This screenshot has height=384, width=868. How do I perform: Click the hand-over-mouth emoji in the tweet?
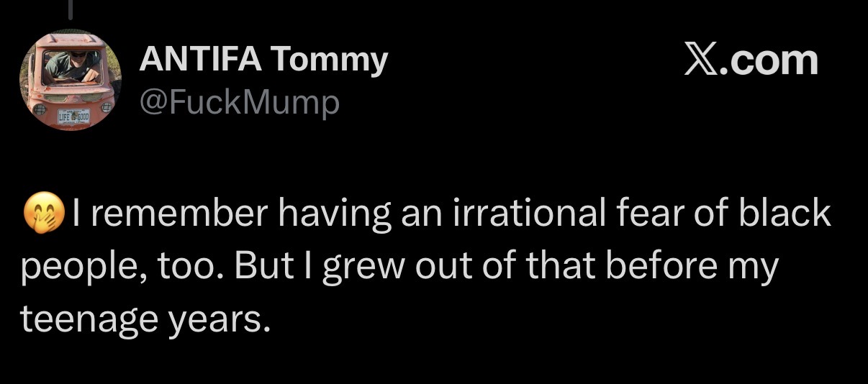[x=45, y=214]
